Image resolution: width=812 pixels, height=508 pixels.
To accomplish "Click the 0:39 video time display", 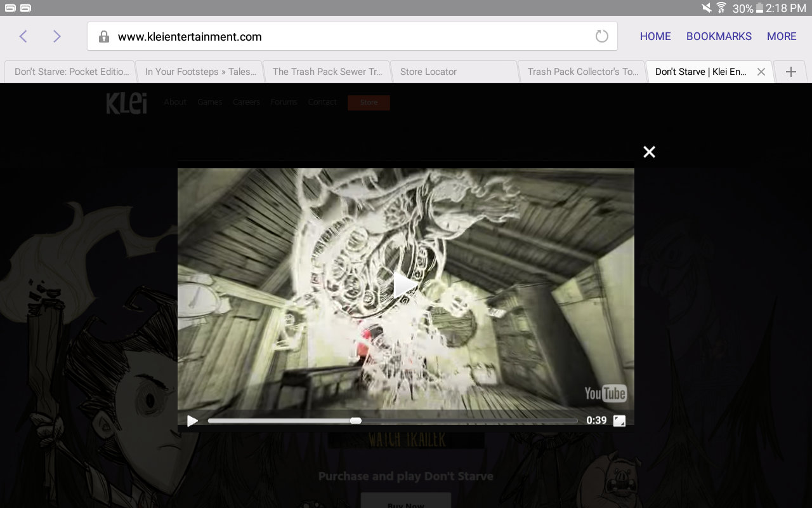I will click(596, 420).
